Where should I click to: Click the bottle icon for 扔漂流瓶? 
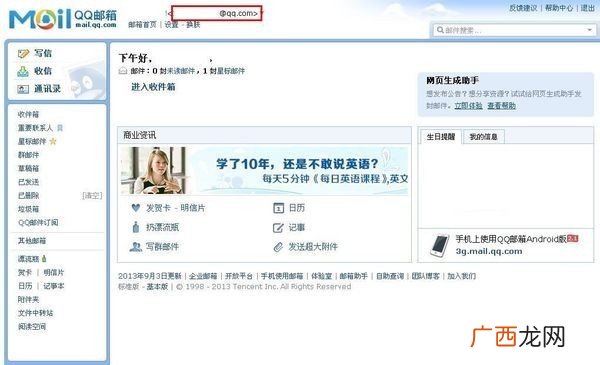click(135, 227)
